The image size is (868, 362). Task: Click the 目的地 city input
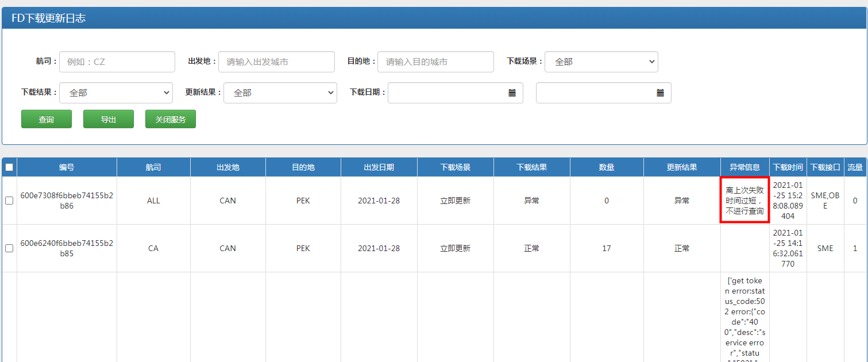click(x=435, y=62)
